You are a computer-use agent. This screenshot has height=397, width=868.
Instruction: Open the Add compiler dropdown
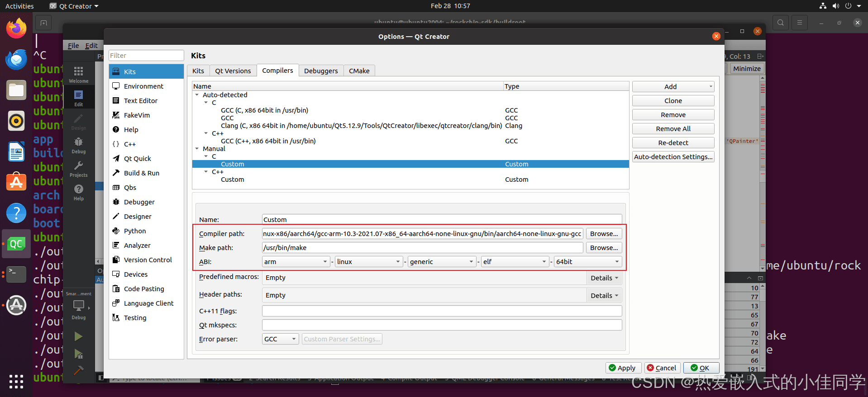[673, 87]
